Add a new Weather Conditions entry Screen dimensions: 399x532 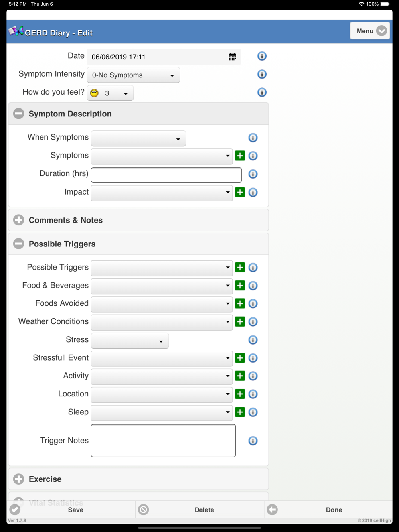pyautogui.click(x=240, y=321)
